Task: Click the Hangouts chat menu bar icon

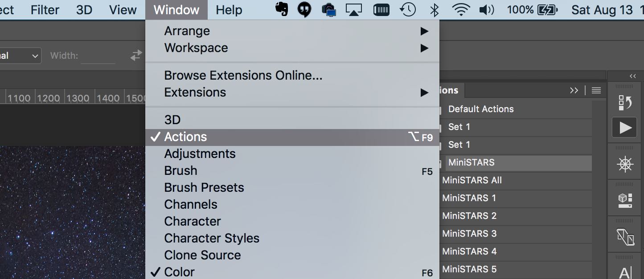Action: coord(304,9)
